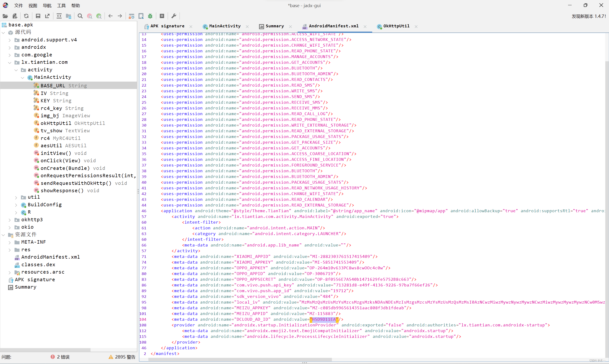
Task: Click the reload refresh toolbar icon
Action: click(x=26, y=16)
